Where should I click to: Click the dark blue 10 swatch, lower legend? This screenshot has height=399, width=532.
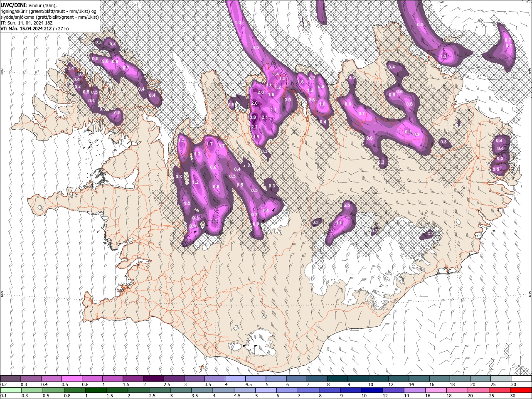[x=372, y=390]
